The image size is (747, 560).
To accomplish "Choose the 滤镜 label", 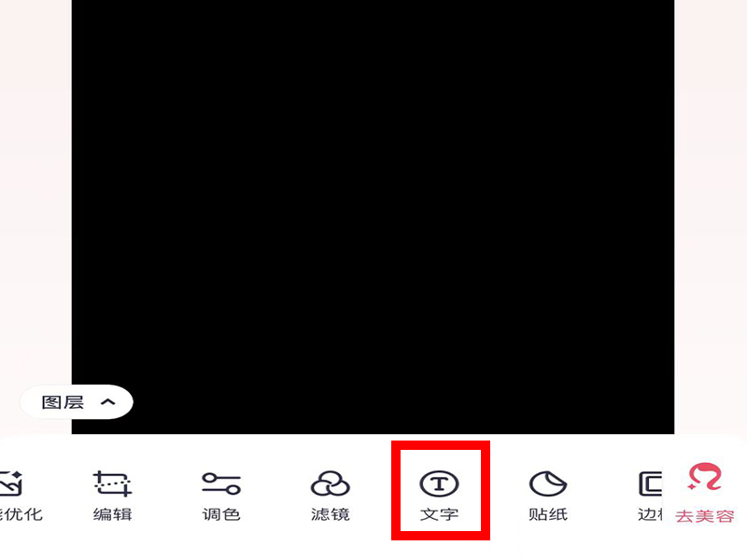I will 331,515.
